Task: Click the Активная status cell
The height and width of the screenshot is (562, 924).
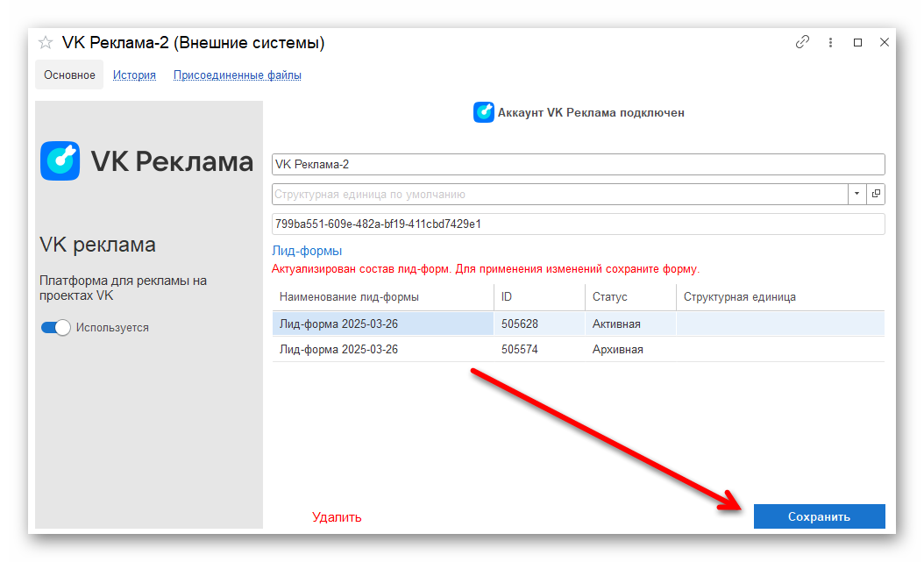Action: point(630,324)
